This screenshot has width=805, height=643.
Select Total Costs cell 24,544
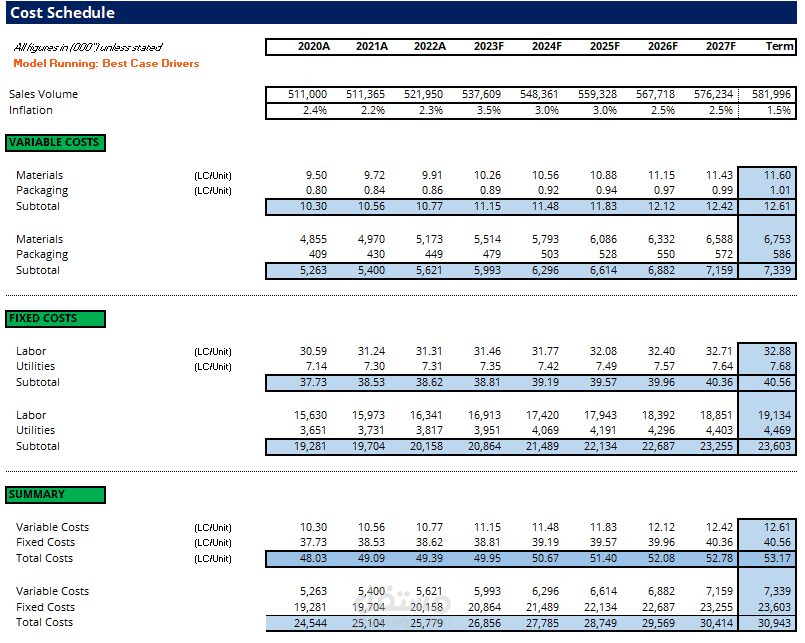coord(310,623)
